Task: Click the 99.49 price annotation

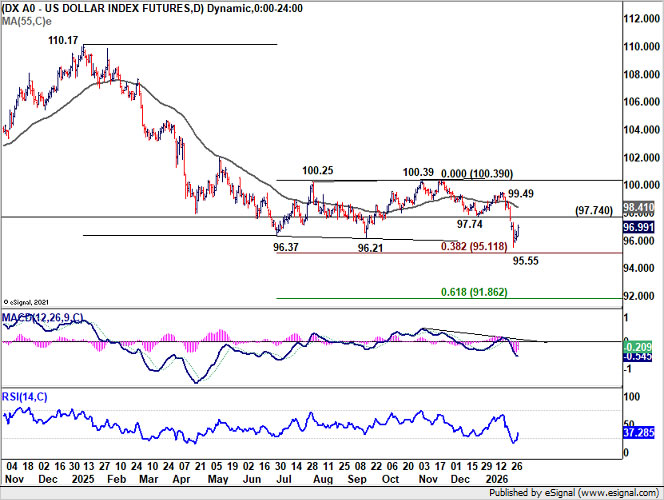Action: tap(521, 194)
